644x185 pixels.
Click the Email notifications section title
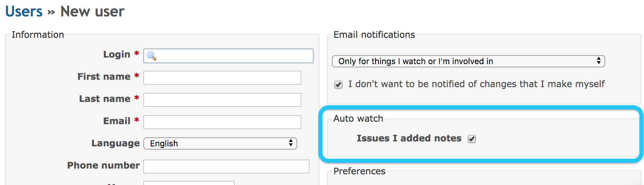click(x=374, y=35)
